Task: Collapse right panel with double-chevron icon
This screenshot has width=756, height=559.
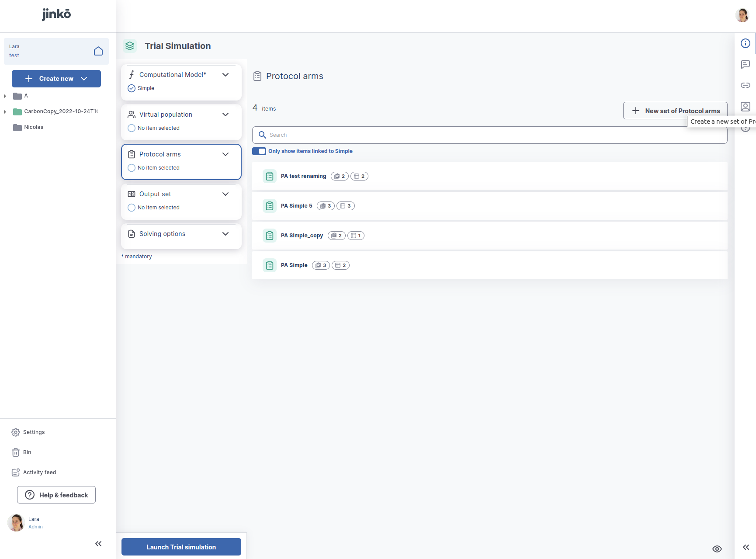Action: coord(746,547)
